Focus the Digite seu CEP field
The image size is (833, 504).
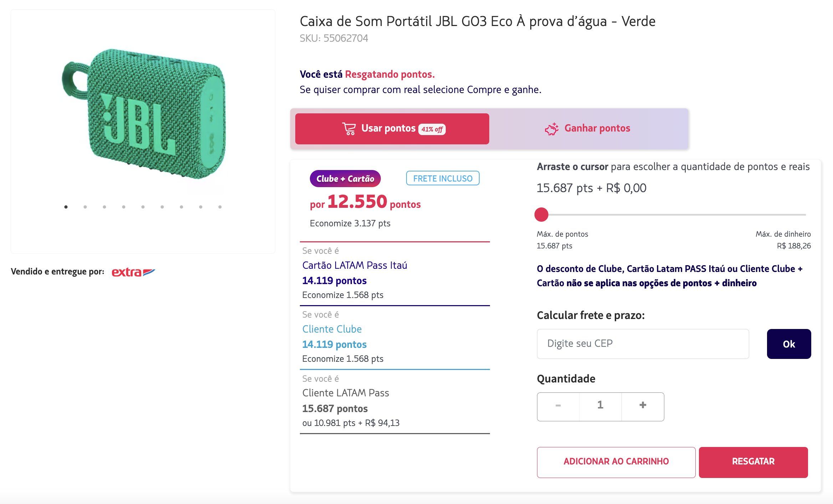point(643,344)
